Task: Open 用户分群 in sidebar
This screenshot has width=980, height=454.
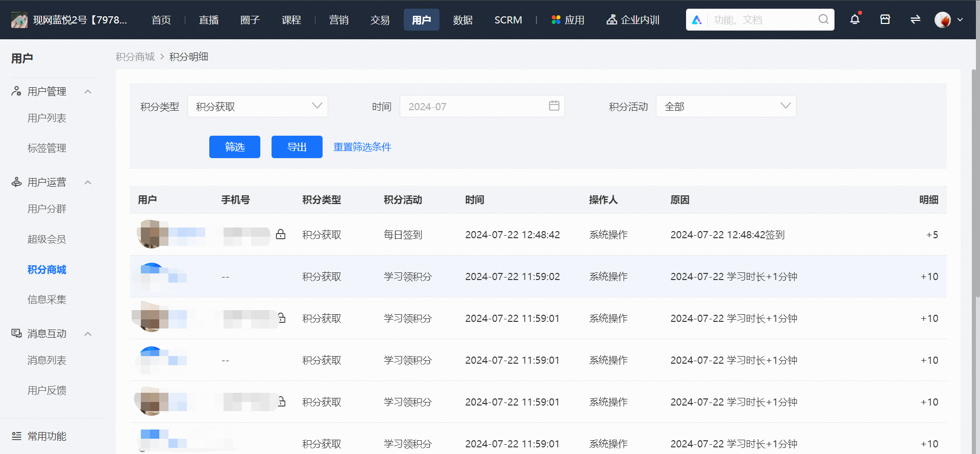Action: coord(47,209)
